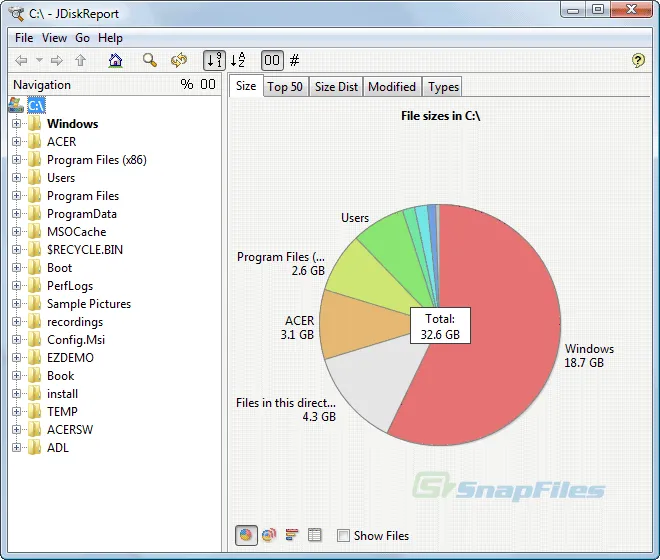The image size is (660, 560).
Task: Go up one directory level
Action: [80, 61]
